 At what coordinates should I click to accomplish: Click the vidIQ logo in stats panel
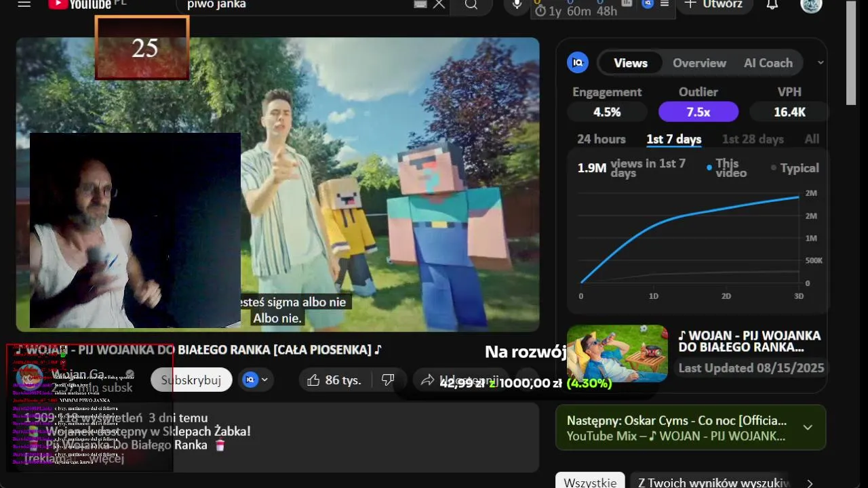[x=578, y=62]
